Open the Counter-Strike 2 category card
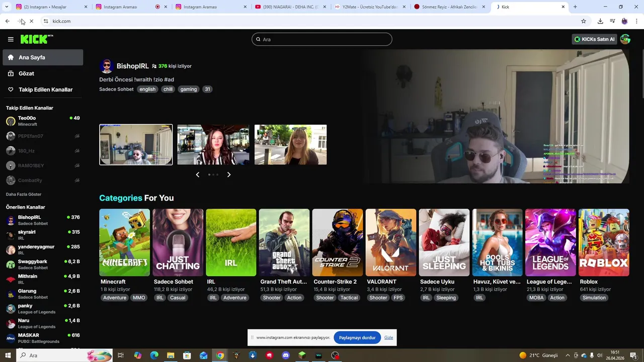Screen dimensions: 644x362 pos(338,242)
